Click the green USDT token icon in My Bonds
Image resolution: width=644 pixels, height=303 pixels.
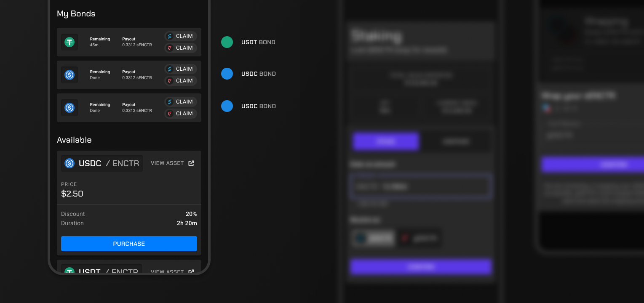tap(69, 42)
